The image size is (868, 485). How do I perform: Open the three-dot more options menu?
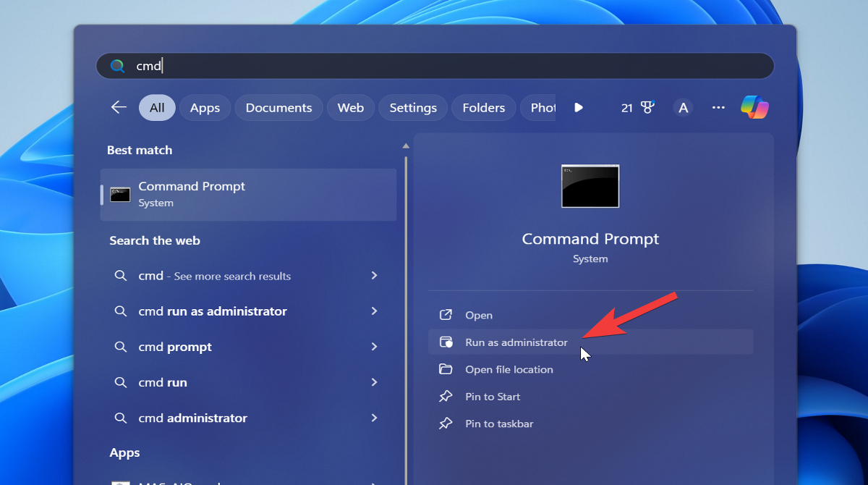pyautogui.click(x=718, y=108)
